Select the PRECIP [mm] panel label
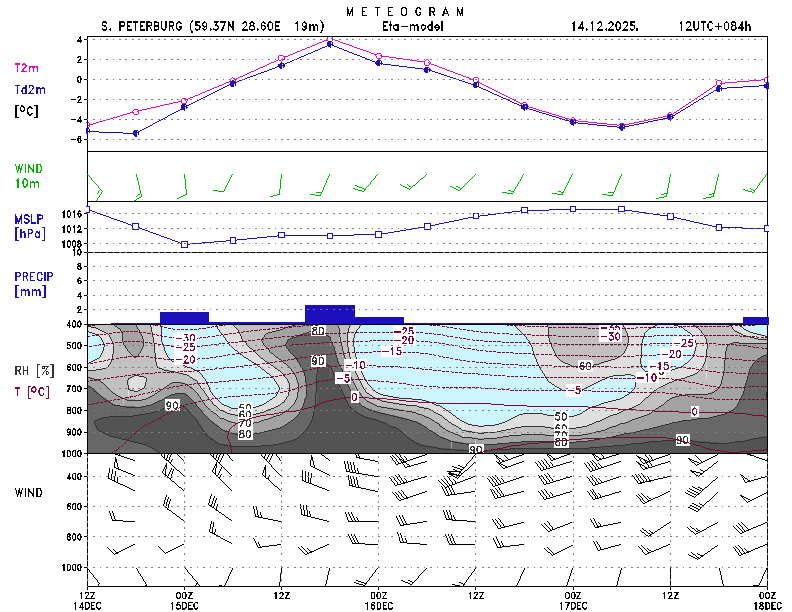 [33, 283]
